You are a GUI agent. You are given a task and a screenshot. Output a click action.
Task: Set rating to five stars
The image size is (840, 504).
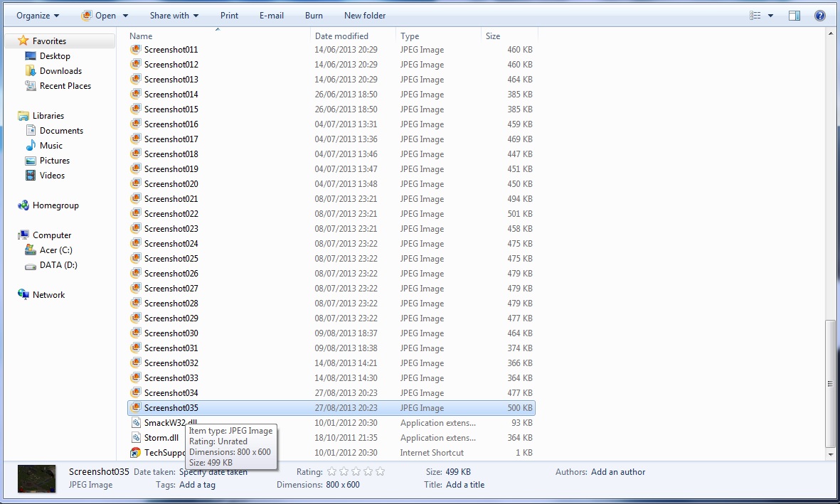tap(381, 472)
